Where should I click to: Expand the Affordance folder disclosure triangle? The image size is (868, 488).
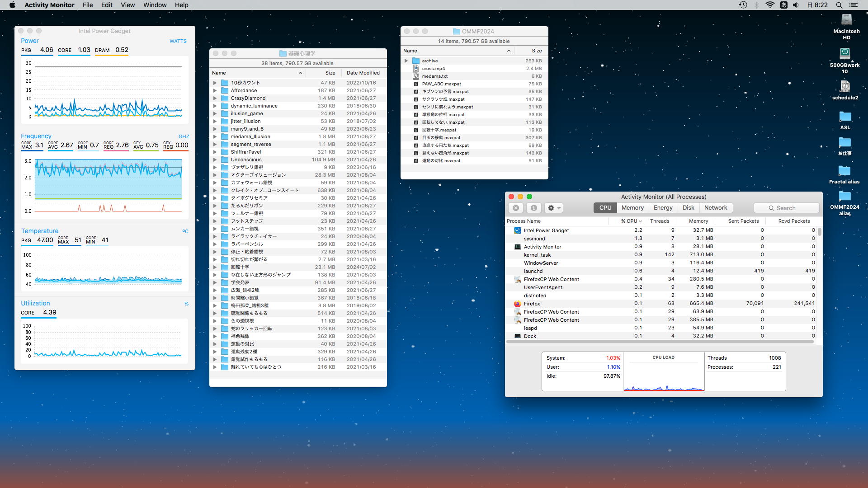click(215, 90)
